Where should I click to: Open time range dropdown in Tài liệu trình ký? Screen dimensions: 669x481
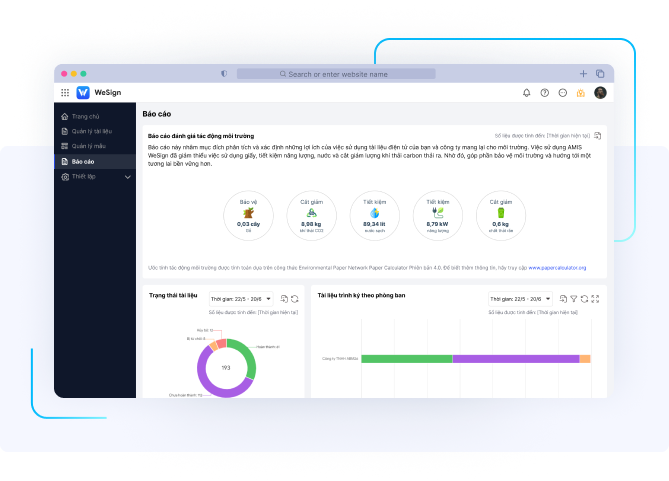coord(520,299)
